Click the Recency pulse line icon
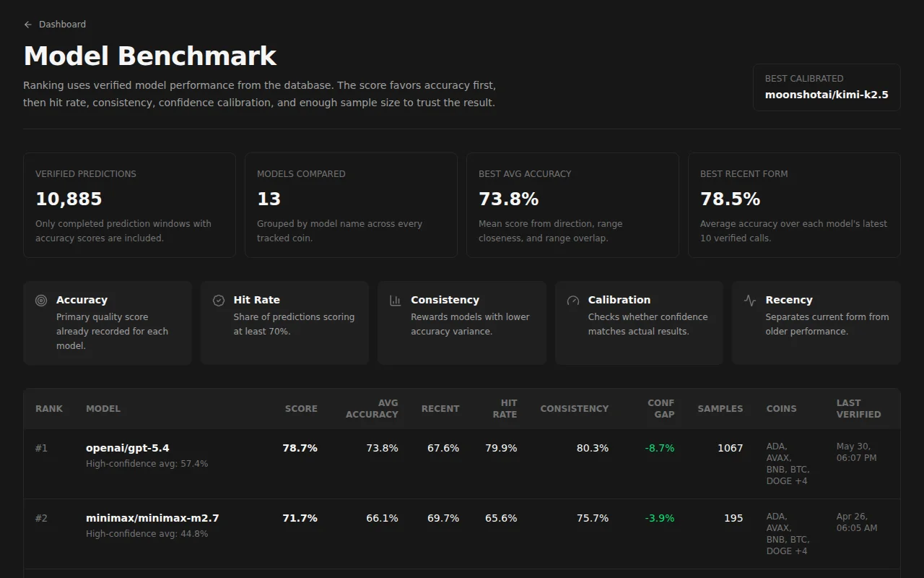 click(x=750, y=301)
